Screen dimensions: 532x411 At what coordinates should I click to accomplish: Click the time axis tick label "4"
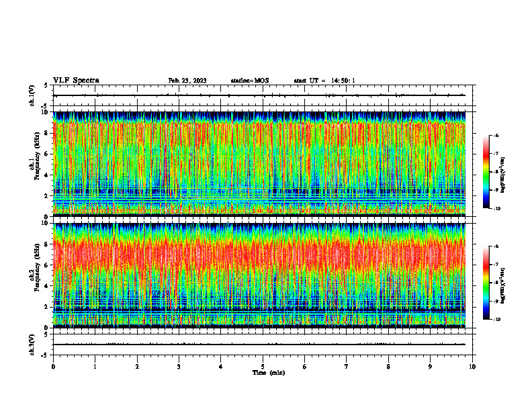coord(221,367)
